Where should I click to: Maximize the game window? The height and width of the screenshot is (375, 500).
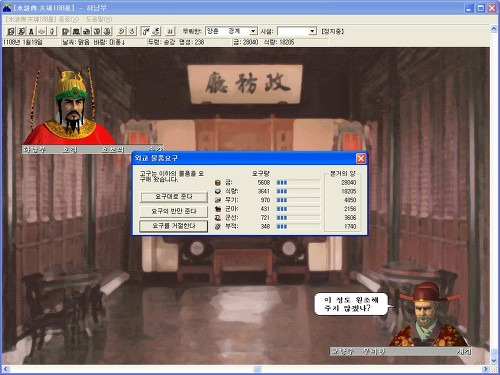pyautogui.click(x=480, y=8)
